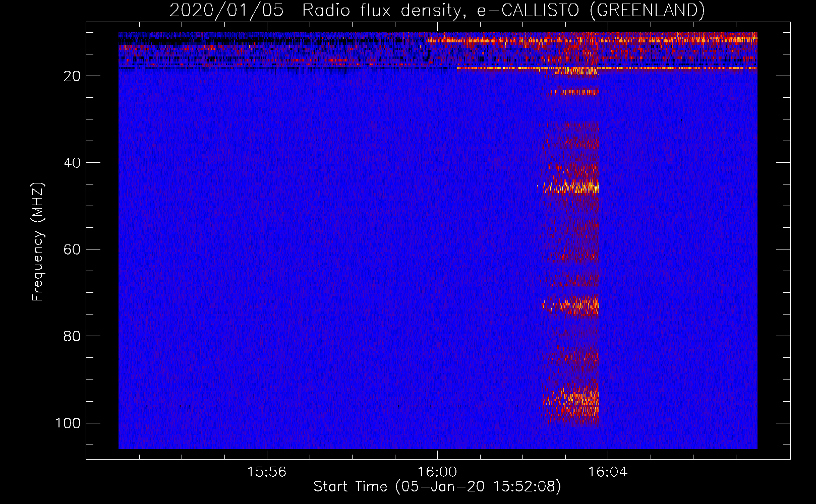Click the 60 frequency tick label
The width and height of the screenshot is (816, 504).
(x=72, y=249)
